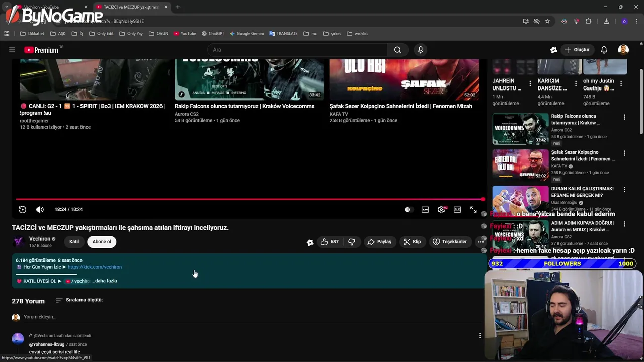Subscribe using the Abone ol button
Screen dimensions: 644x362
[102, 242]
